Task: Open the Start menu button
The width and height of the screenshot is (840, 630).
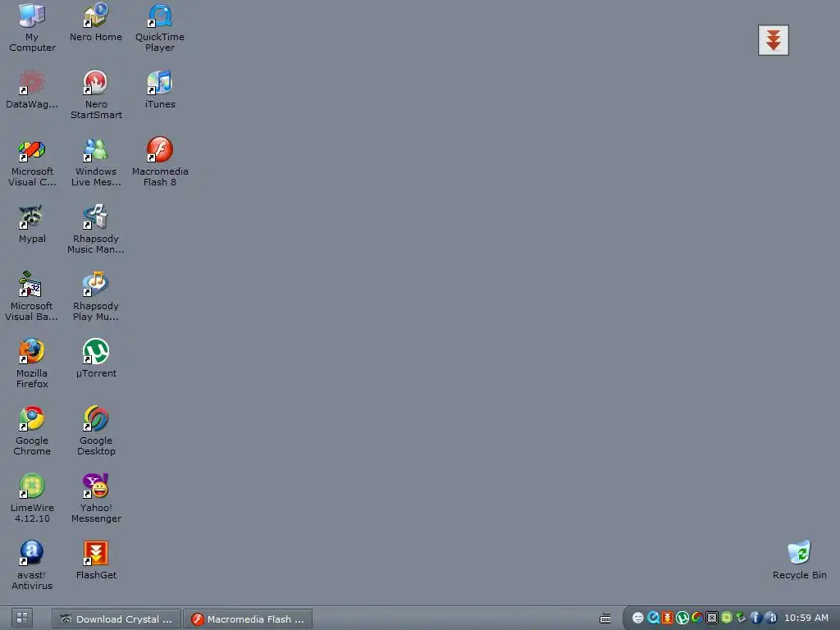Action: pyautogui.click(x=22, y=619)
